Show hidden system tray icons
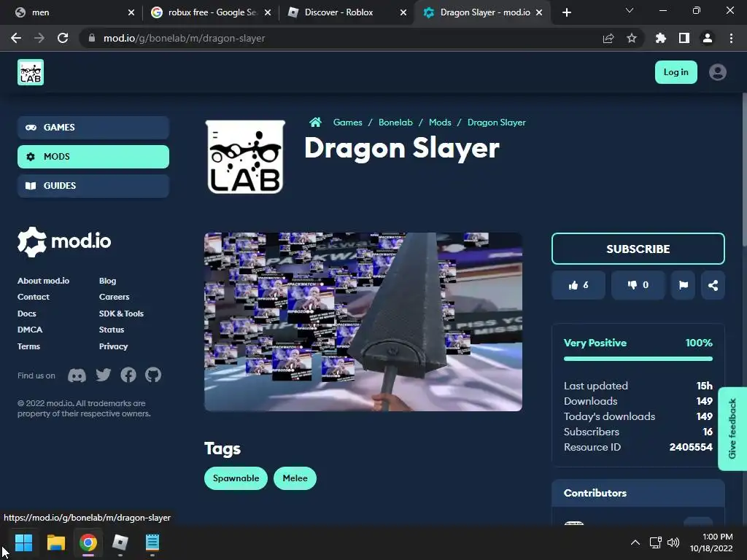Viewport: 747px width, 560px height. (635, 542)
